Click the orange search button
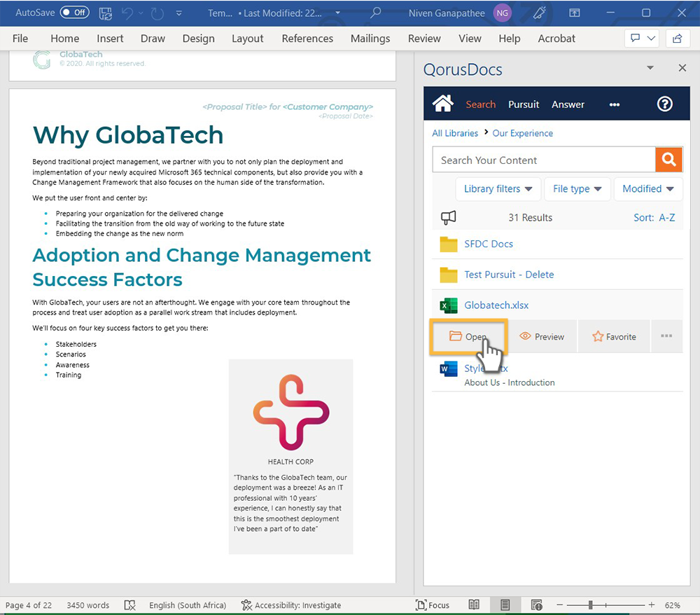 [668, 160]
